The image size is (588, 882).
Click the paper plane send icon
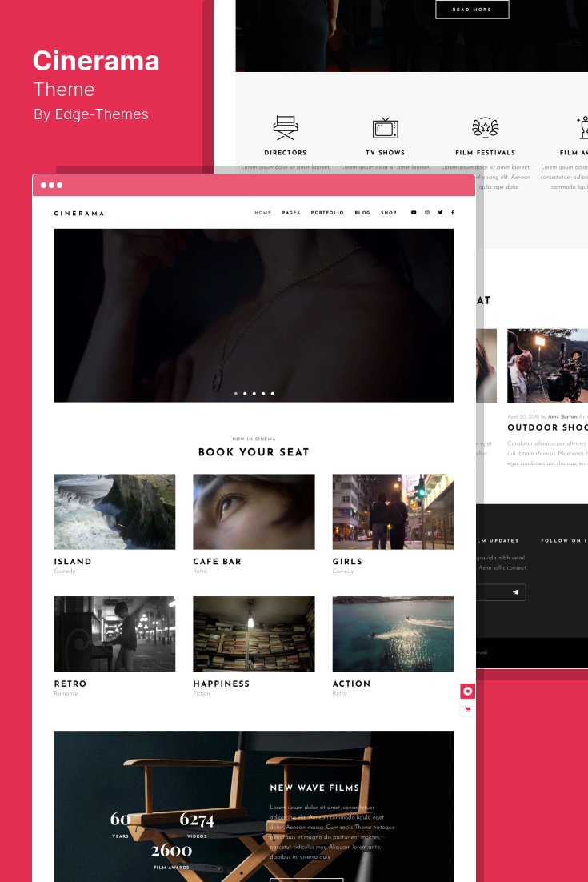point(515,591)
